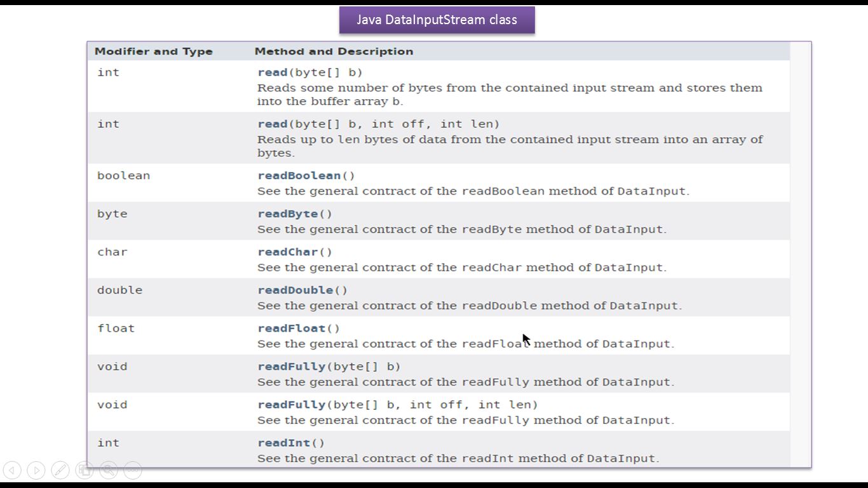The width and height of the screenshot is (868, 488).
Task: Open the readFloat() method link
Action: pos(292,328)
